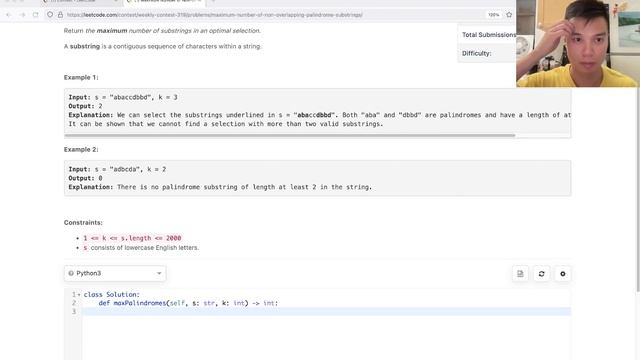This screenshot has height=360, width=640.
Task: Click the 'class Solution:' code line
Action: pyautogui.click(x=111, y=294)
